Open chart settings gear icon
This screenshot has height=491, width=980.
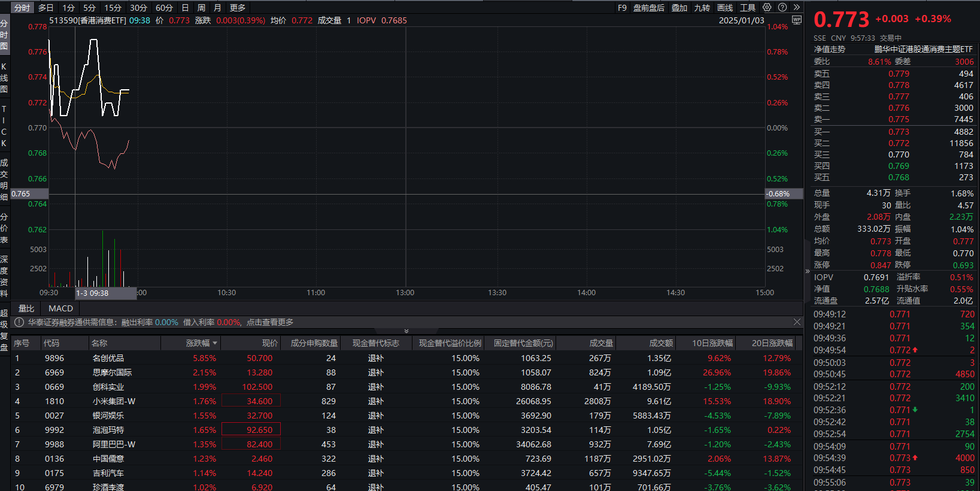coord(767,7)
